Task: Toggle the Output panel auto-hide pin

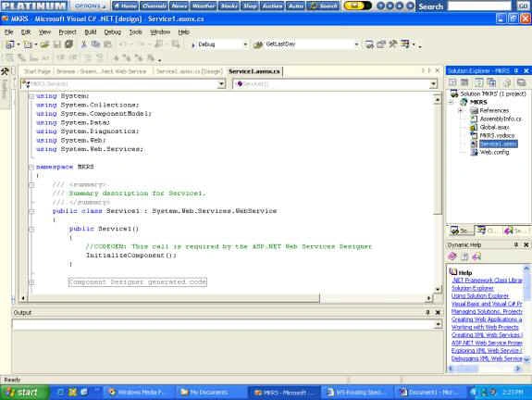Action: pyautogui.click(x=427, y=312)
